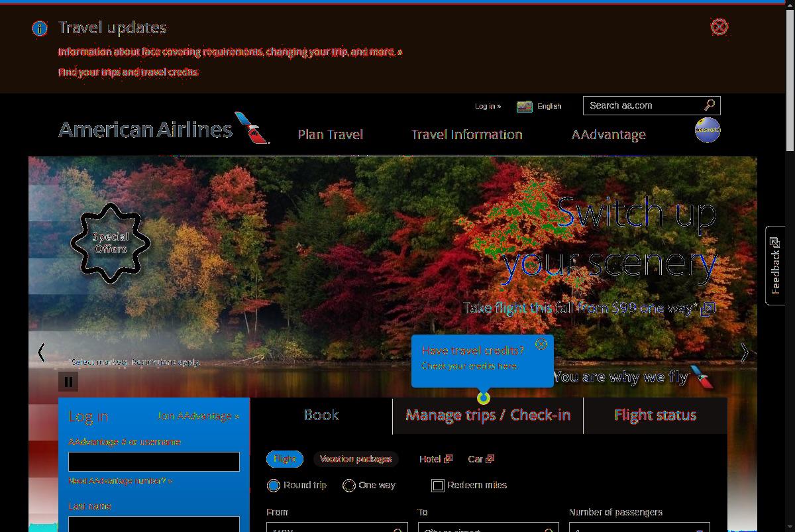Check the Redeem miles checkbox
The width and height of the screenshot is (795, 532).
(x=438, y=486)
